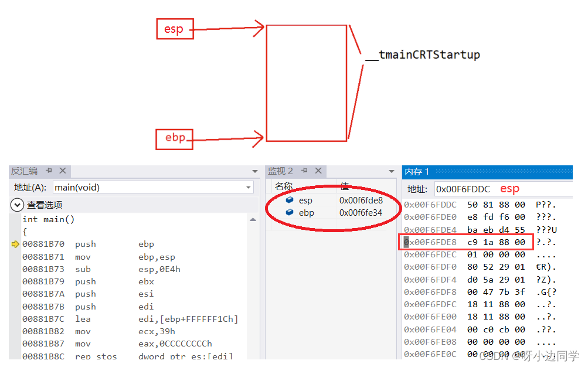
Task: Click the 值 column header in watch panel
Action: coord(345,186)
